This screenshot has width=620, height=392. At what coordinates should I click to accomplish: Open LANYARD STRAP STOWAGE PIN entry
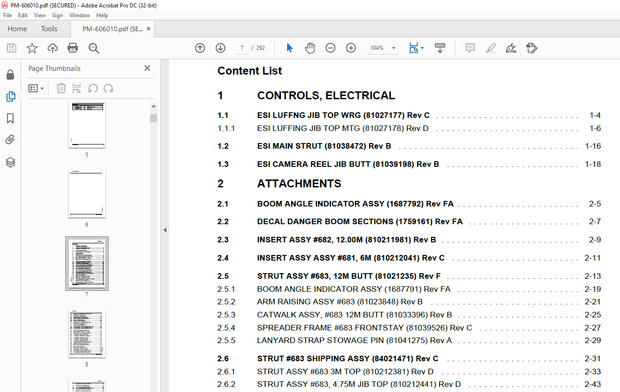[354, 340]
